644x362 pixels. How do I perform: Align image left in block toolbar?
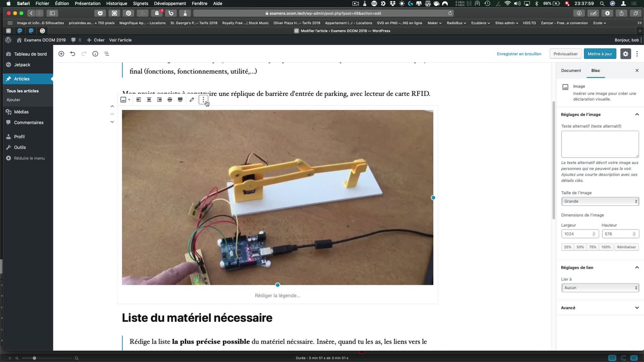click(139, 100)
